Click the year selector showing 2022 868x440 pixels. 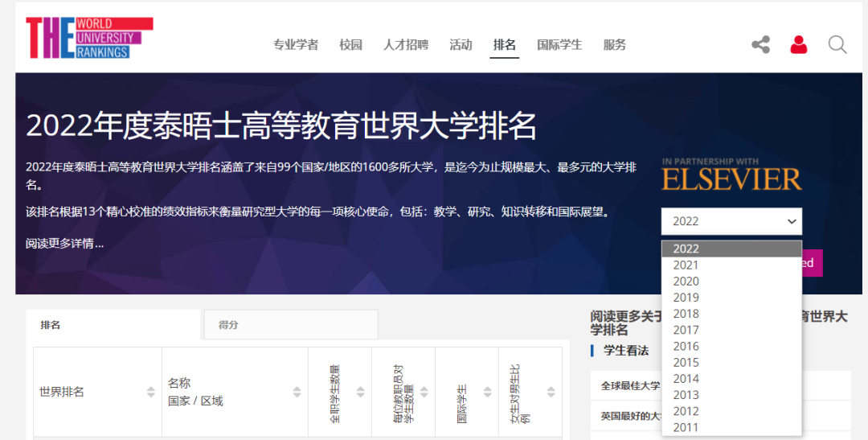731,221
